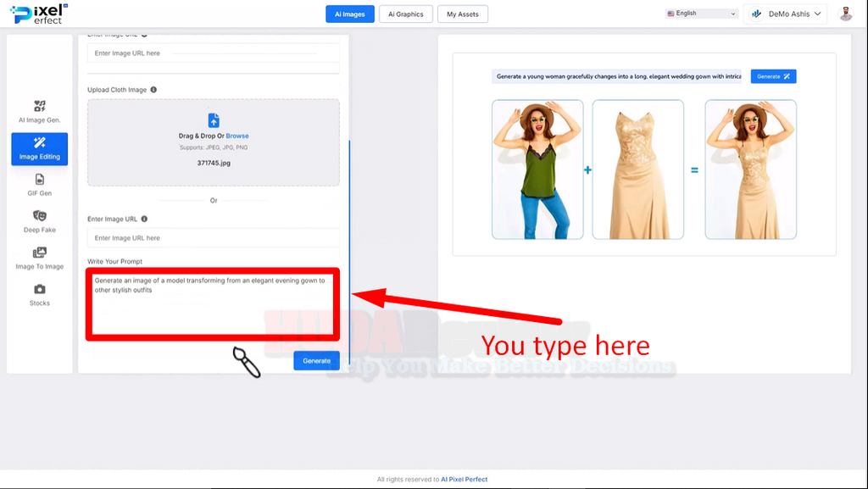868x489 pixels.
Task: Go to the Pixel Perfect logo home
Action: [39, 14]
